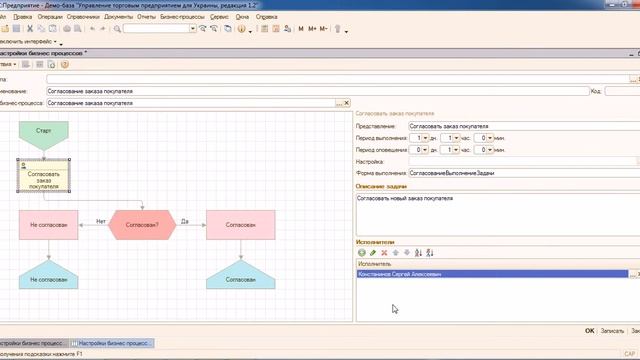
Task: Open the Операции menu
Action: pyautogui.click(x=50, y=17)
